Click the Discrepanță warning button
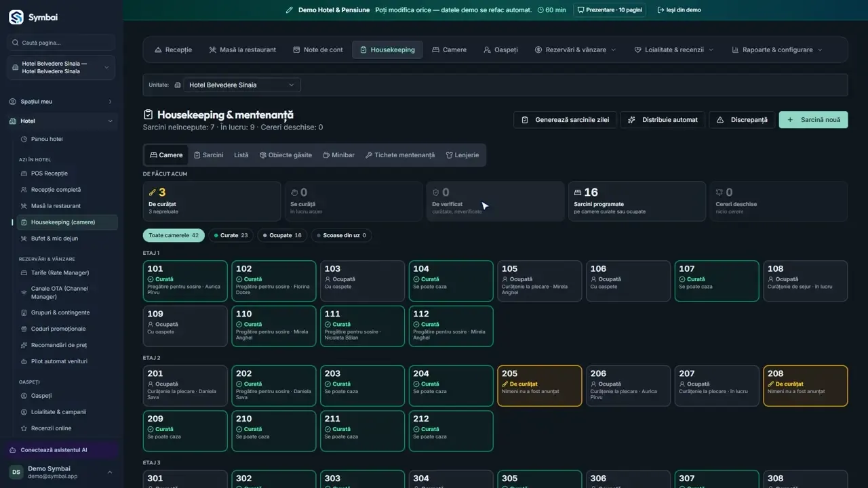Screen dimensions: 868x488 pyautogui.click(x=742, y=120)
